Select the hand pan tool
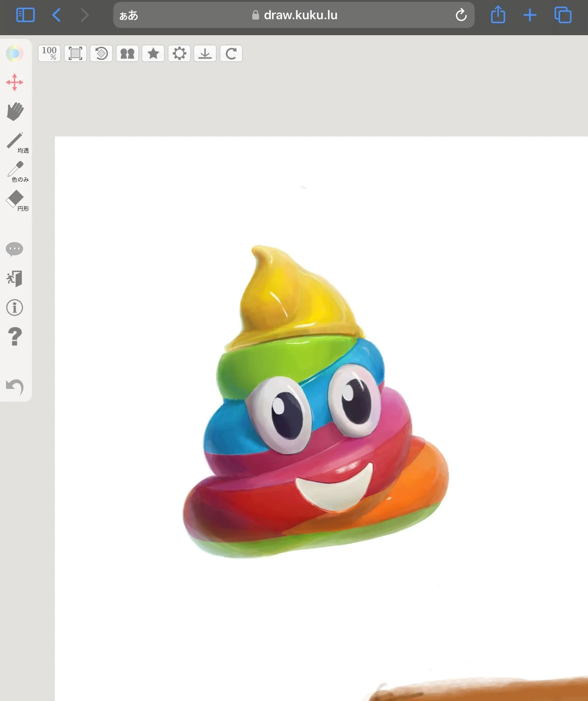This screenshot has height=701, width=588. click(x=15, y=111)
